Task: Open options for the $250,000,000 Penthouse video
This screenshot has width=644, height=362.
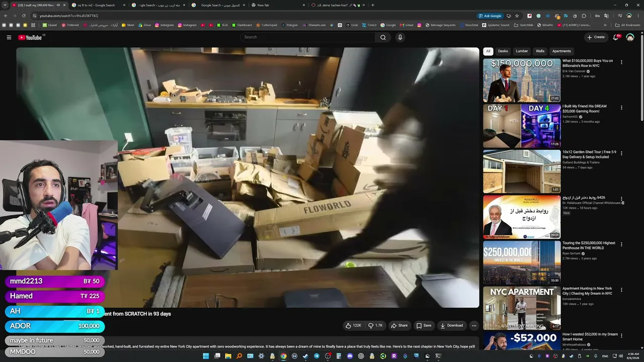Action: pyautogui.click(x=621, y=244)
